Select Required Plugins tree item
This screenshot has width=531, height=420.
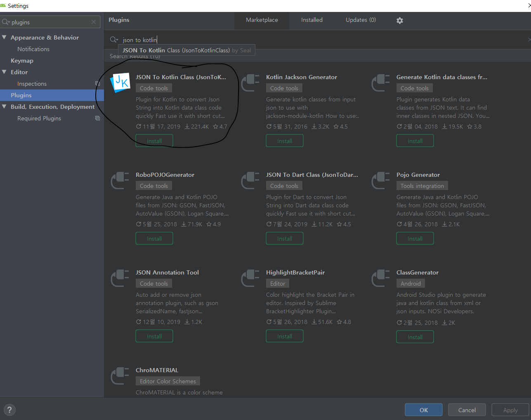(x=39, y=118)
